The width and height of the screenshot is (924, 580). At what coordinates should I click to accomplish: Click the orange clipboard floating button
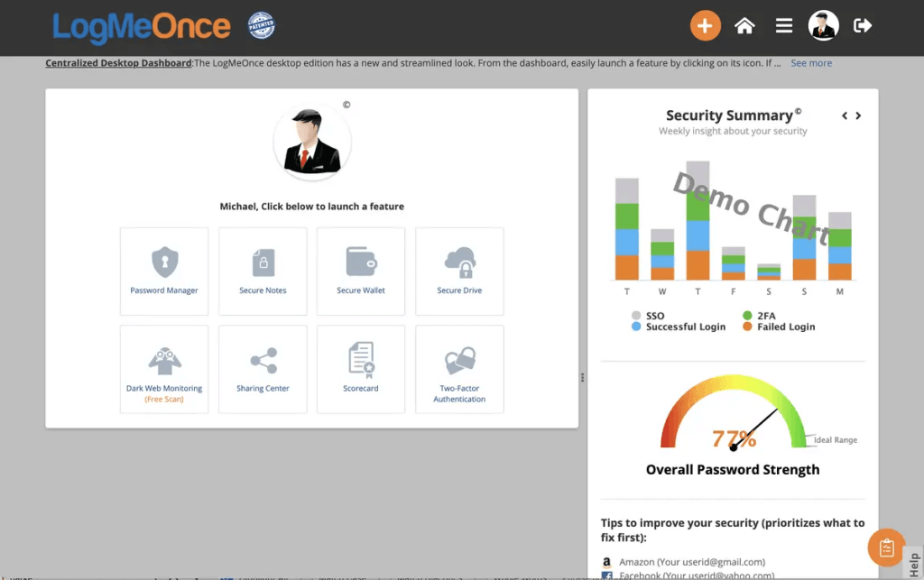(886, 548)
